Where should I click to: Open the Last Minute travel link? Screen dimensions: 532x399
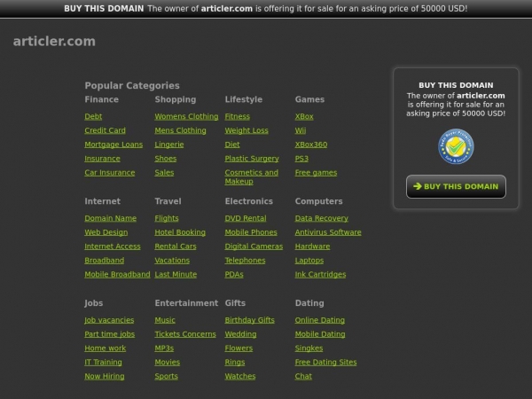tap(176, 274)
